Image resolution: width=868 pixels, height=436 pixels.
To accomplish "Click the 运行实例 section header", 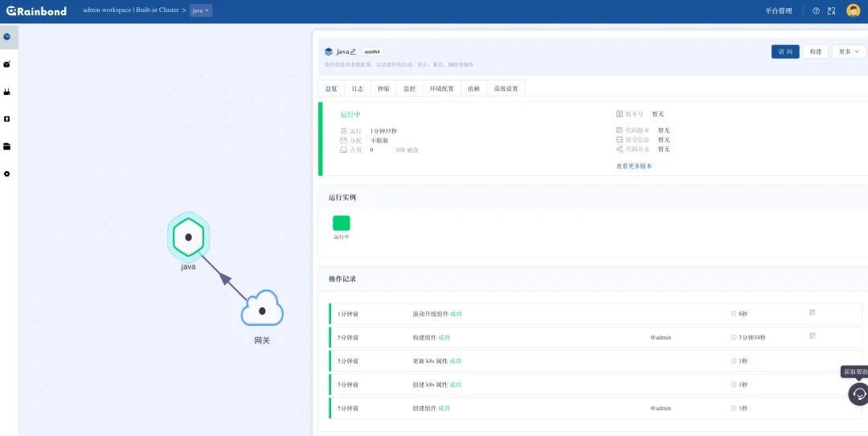I will 342,197.
